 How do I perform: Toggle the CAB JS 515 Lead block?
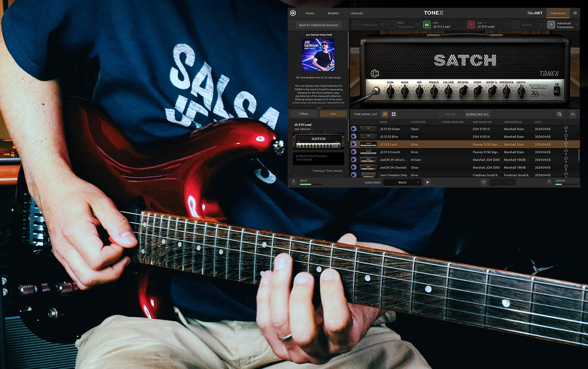[x=471, y=25]
